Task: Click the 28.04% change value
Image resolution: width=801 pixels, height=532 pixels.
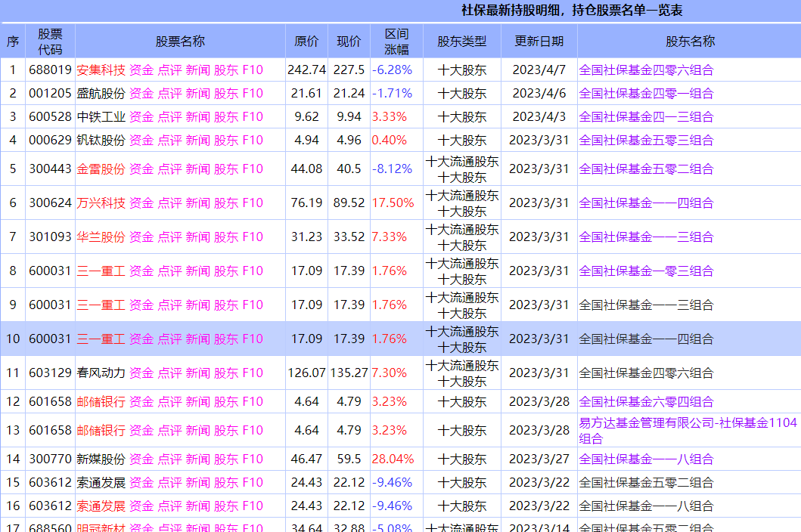Action: click(x=393, y=459)
